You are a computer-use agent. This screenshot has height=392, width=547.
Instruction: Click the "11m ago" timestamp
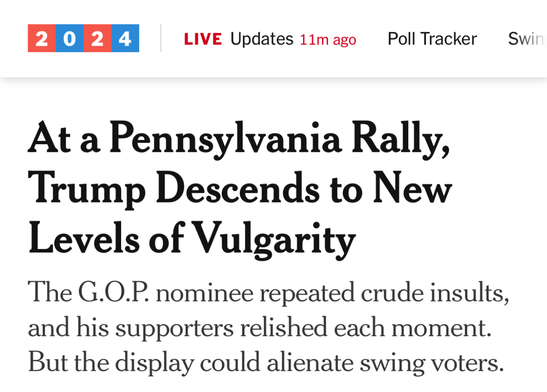pos(327,39)
